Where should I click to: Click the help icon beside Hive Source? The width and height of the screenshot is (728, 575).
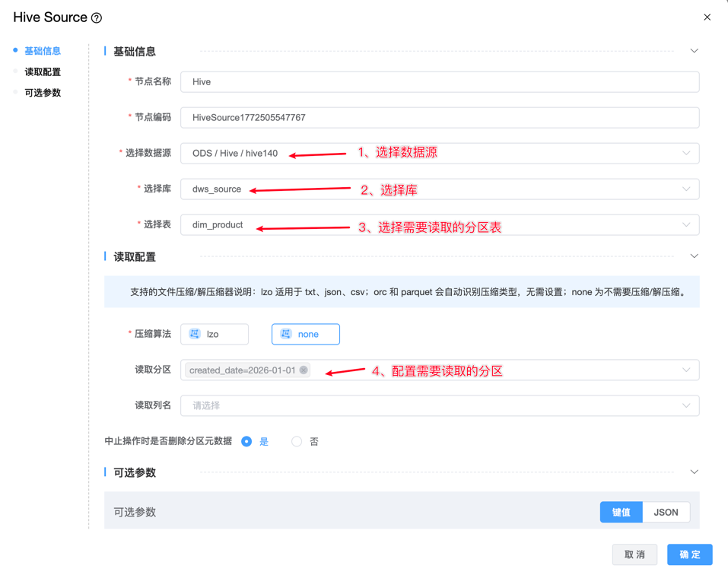[97, 18]
